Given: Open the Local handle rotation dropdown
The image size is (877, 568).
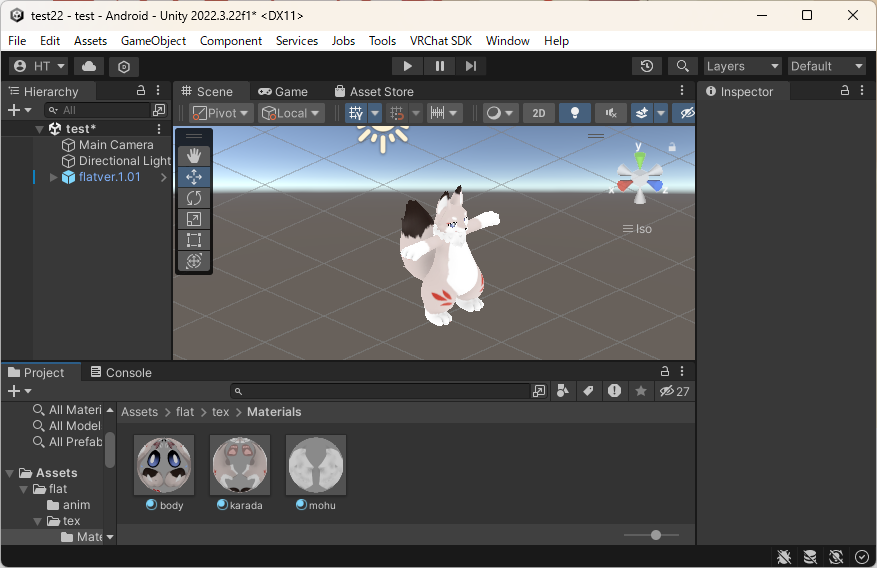Looking at the screenshot, I should [x=291, y=113].
